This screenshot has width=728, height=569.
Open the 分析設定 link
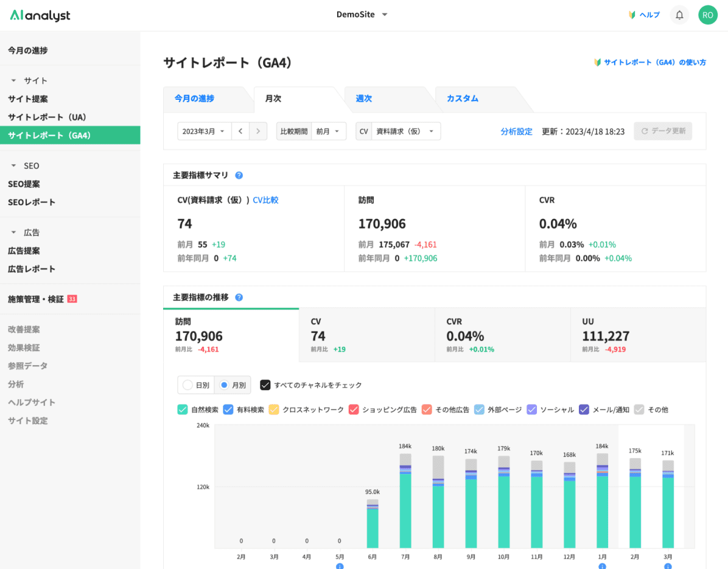(516, 131)
